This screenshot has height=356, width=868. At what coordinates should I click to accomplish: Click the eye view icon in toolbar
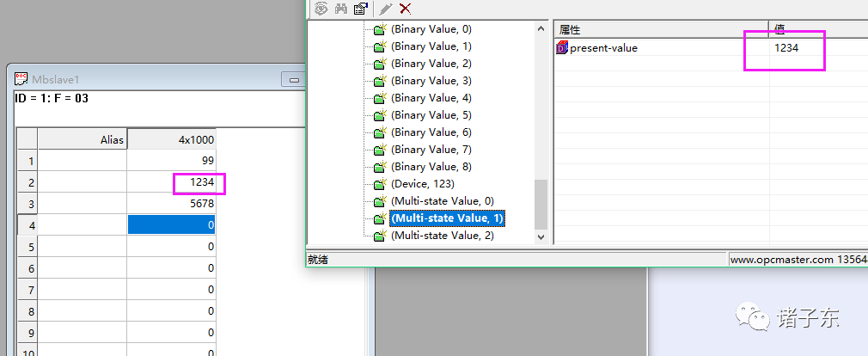[x=321, y=9]
